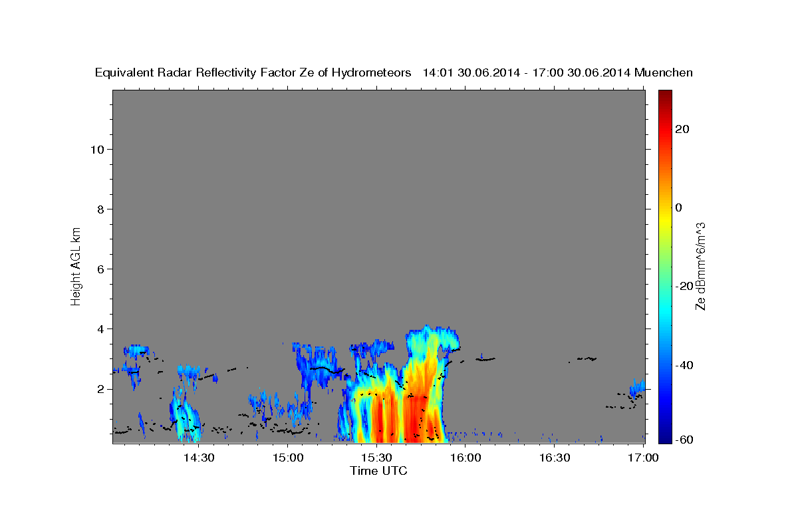Click the height tick label 8

pyautogui.click(x=100, y=209)
